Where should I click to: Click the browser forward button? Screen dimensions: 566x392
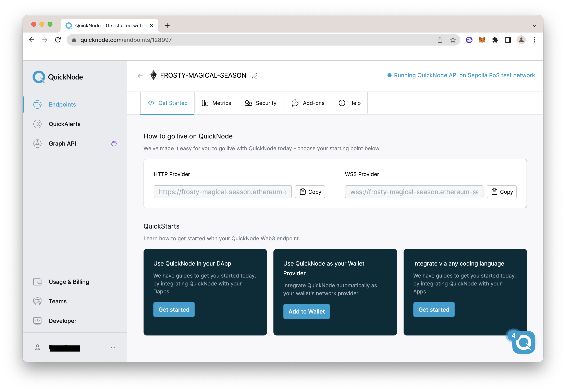click(x=45, y=40)
